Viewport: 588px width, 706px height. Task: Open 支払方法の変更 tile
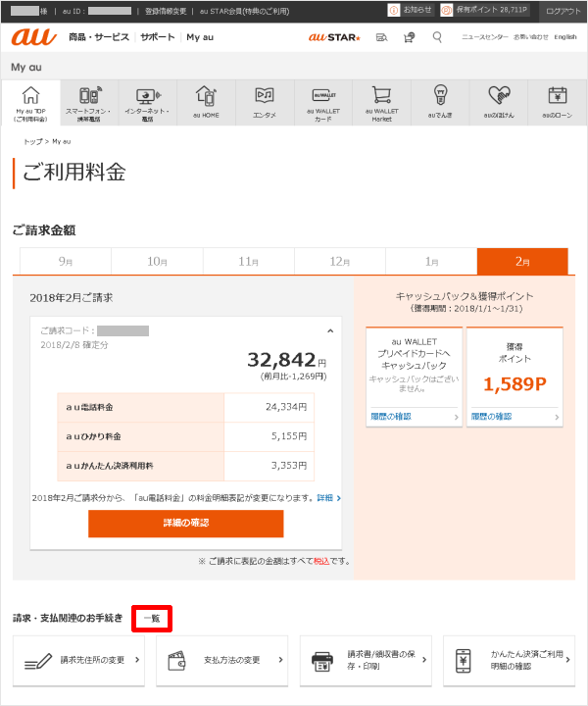(x=221, y=660)
